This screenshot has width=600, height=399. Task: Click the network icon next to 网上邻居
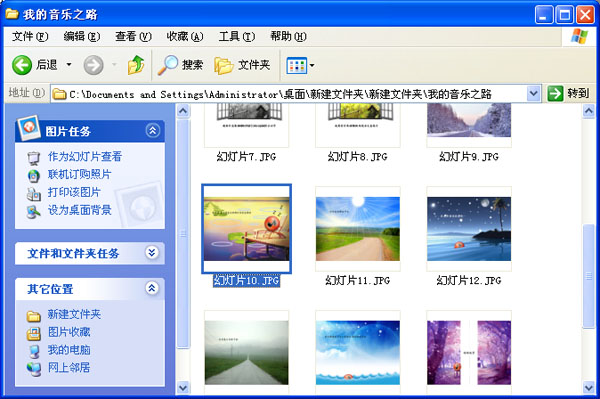click(34, 370)
